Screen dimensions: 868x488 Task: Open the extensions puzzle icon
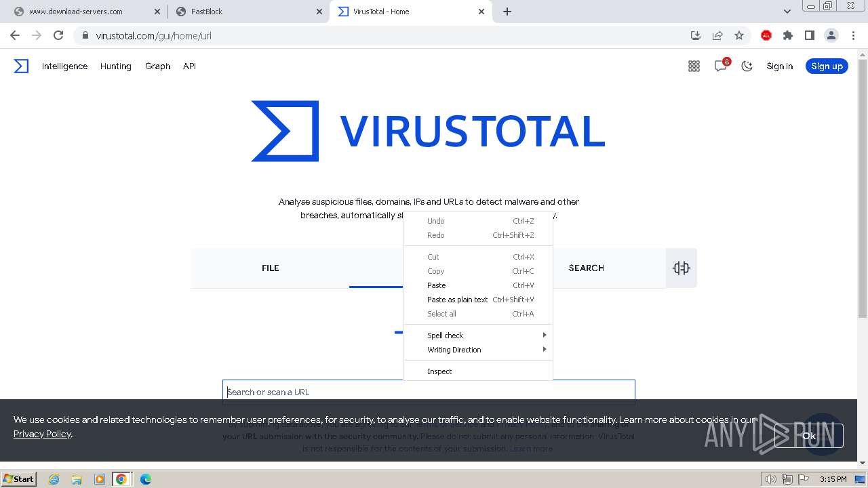pos(788,35)
